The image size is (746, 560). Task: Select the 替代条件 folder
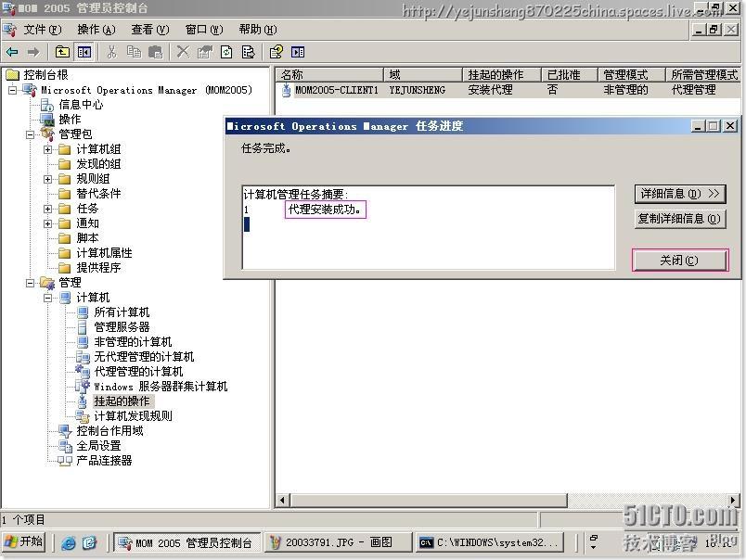(x=98, y=194)
